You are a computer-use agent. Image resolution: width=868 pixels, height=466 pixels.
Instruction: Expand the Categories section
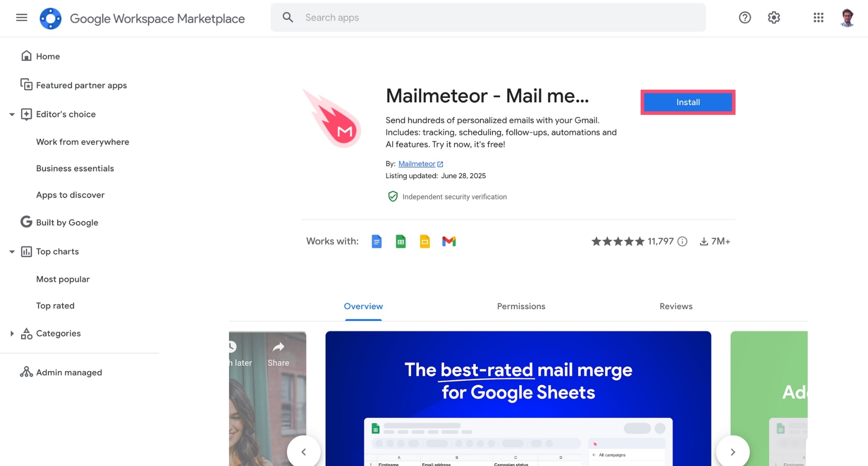pos(12,333)
